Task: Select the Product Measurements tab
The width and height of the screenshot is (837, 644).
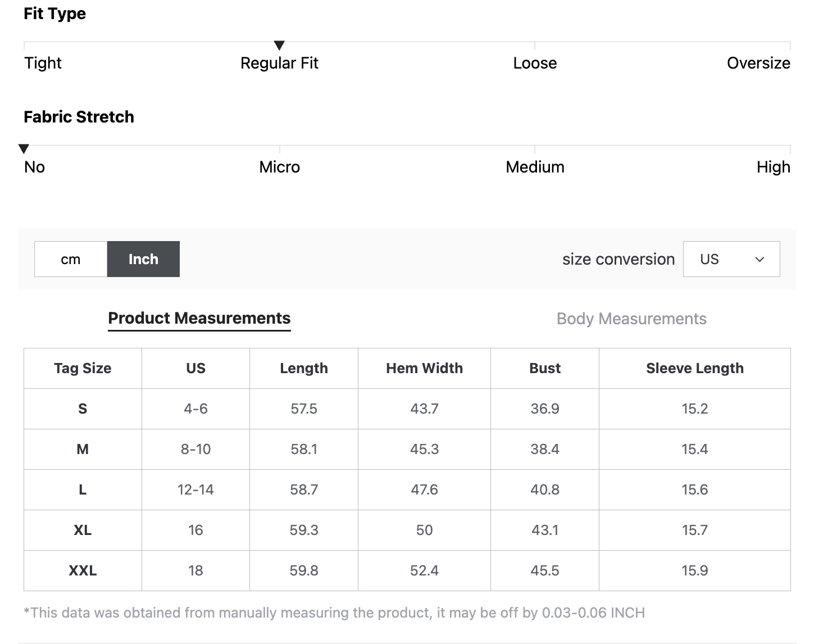Action: click(x=199, y=318)
